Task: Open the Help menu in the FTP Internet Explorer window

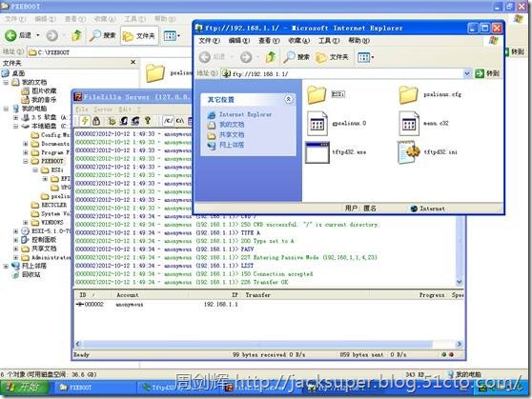Action: [359, 41]
